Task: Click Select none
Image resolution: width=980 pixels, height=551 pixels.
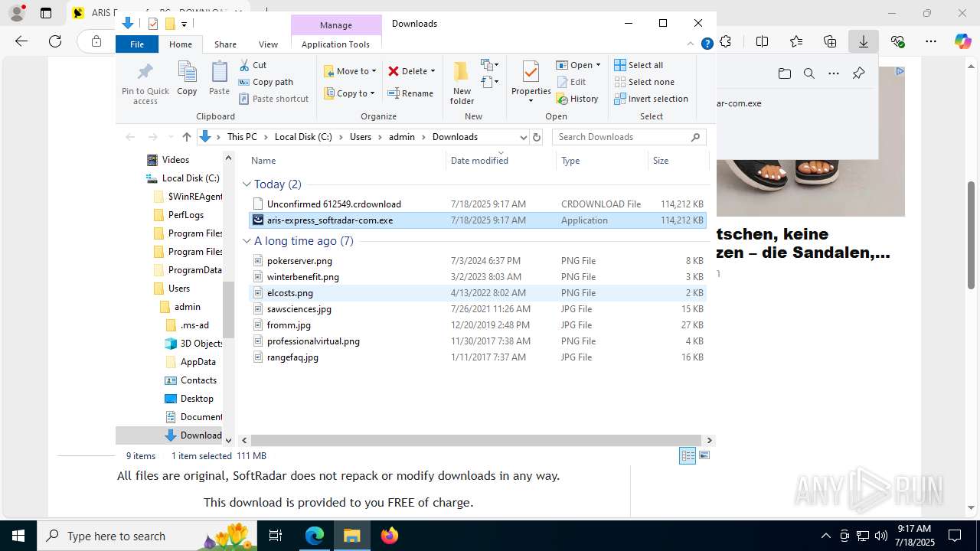Action: click(x=644, y=82)
